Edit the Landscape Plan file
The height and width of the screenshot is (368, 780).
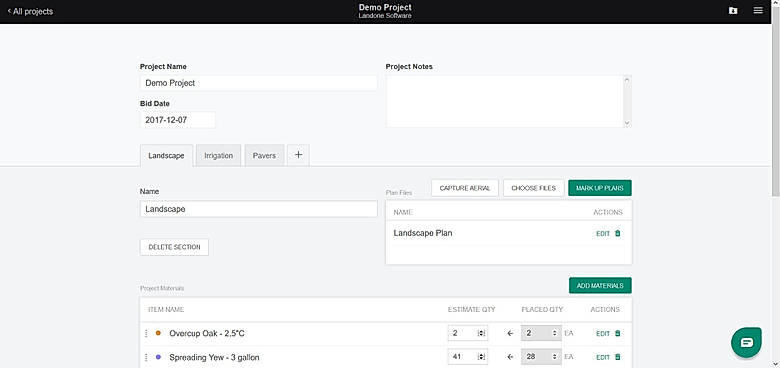pyautogui.click(x=603, y=233)
